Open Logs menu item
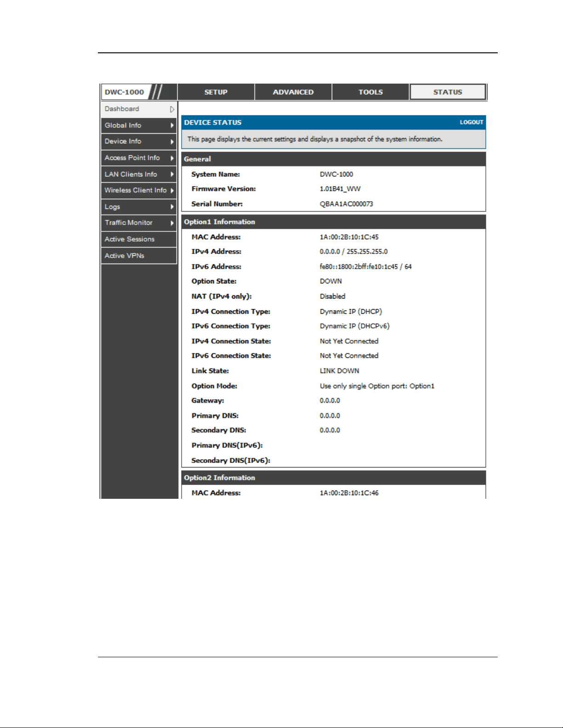 139,207
